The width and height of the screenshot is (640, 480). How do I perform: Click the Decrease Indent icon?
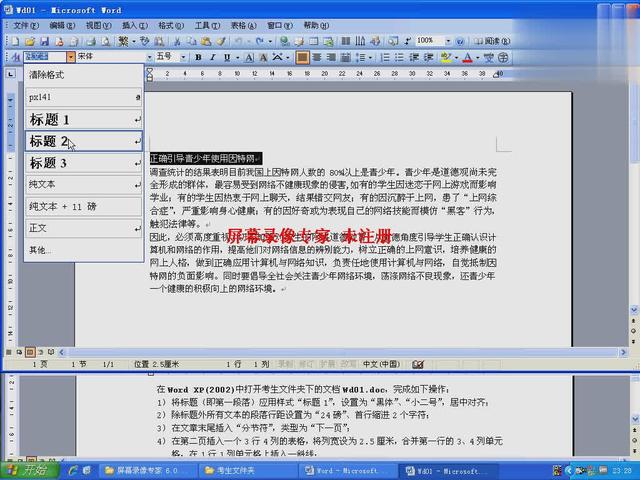coord(414,57)
